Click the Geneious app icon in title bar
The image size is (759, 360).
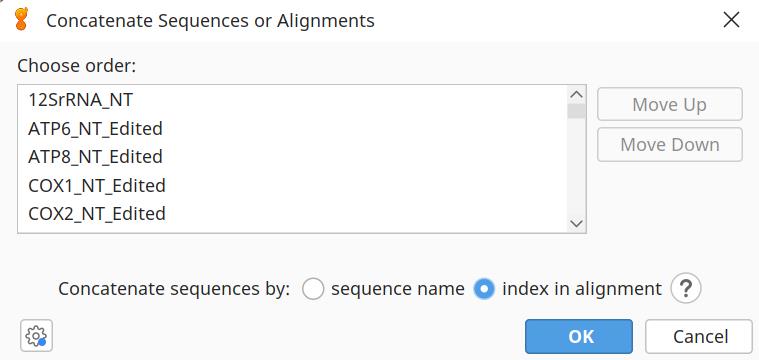click(22, 19)
